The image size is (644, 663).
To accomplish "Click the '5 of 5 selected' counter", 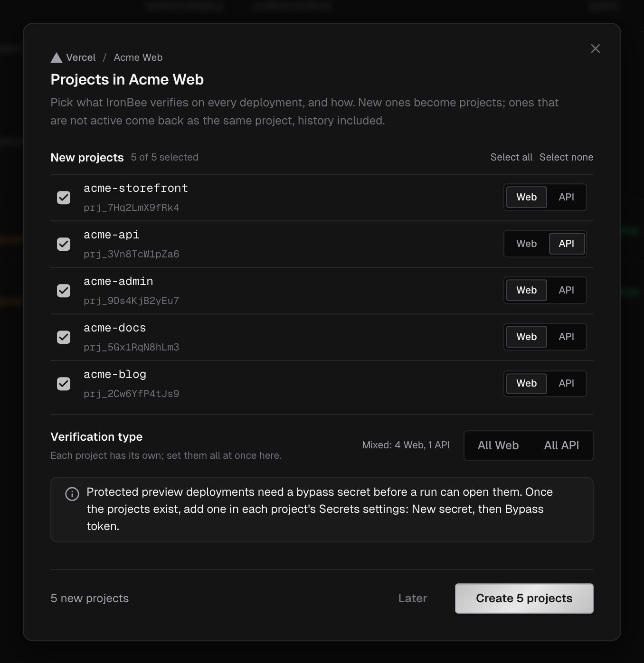I will coord(164,157).
